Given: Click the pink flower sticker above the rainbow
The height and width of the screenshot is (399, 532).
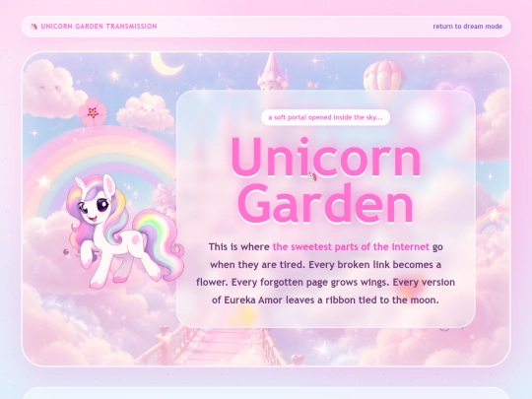Looking at the screenshot, I should pyautogui.click(x=93, y=111).
